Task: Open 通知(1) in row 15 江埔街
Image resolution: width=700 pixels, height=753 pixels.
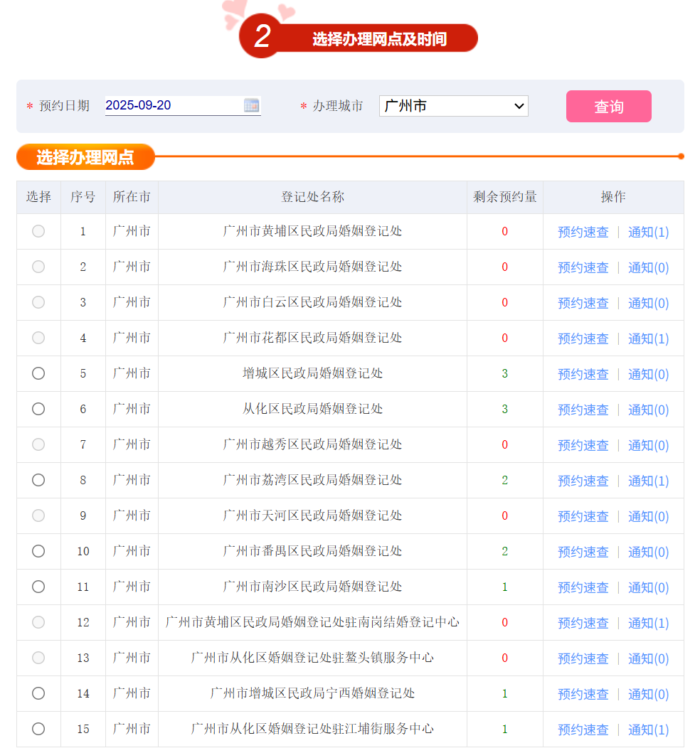Action: pyautogui.click(x=649, y=730)
